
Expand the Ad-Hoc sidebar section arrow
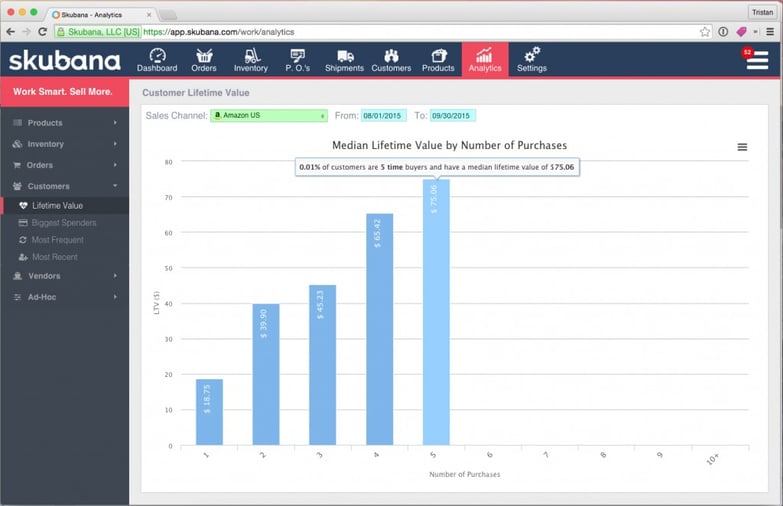[115, 297]
